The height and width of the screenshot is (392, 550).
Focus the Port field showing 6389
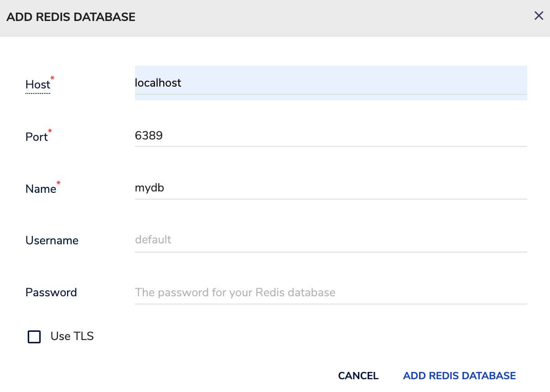331,135
